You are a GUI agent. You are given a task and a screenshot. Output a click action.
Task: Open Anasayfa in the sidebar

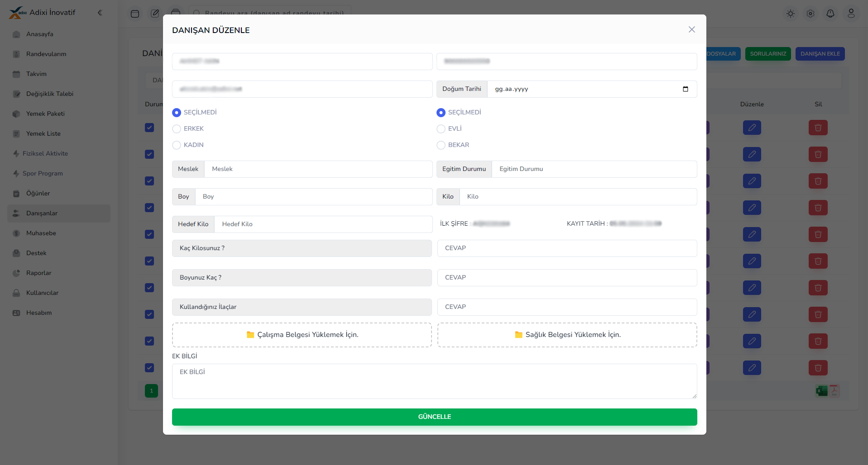tap(59, 34)
